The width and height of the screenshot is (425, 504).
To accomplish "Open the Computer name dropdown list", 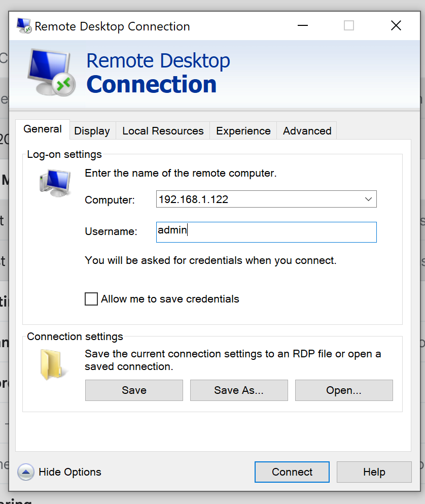I will click(369, 199).
